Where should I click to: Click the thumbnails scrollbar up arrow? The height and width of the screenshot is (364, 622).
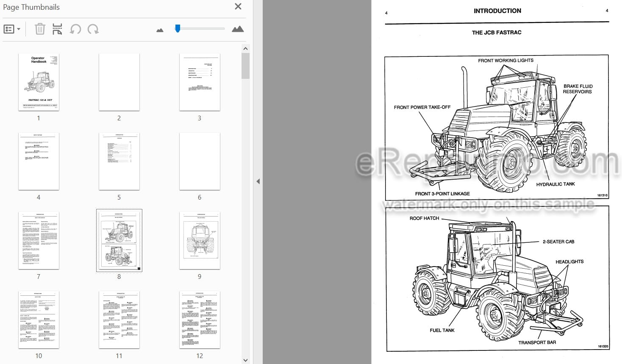(x=245, y=49)
